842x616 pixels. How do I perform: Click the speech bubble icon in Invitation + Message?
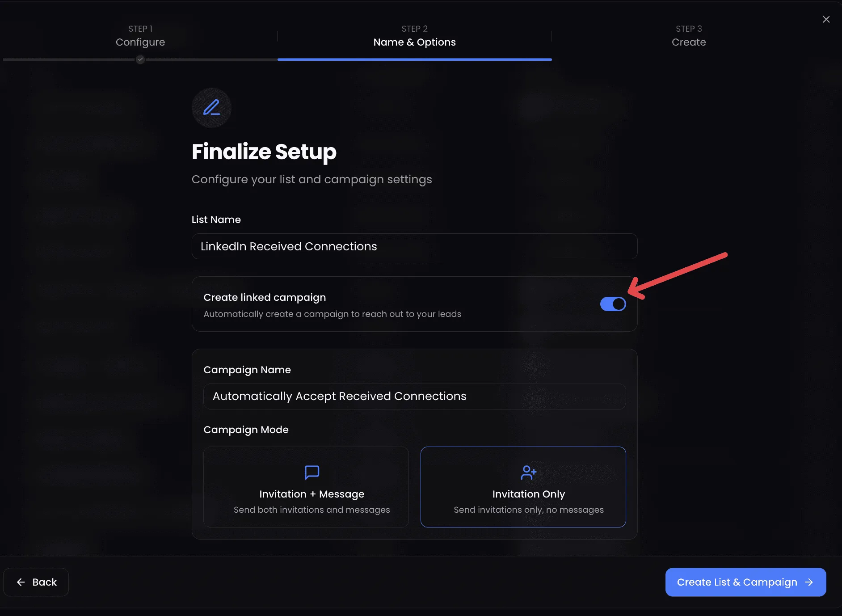(312, 472)
